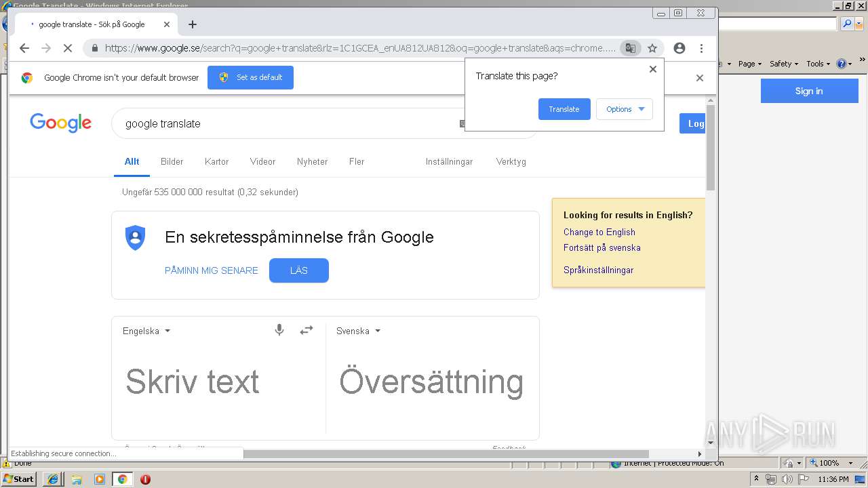868x488 pixels.
Task: Open the translate Options dropdown
Action: [x=624, y=109]
